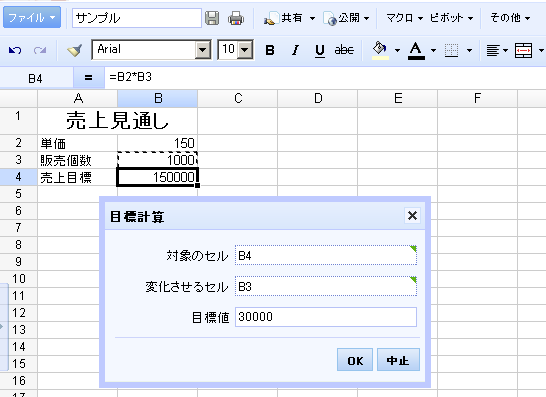The image size is (546, 397).
Task: Click cell containing 単価
Action: (x=78, y=143)
